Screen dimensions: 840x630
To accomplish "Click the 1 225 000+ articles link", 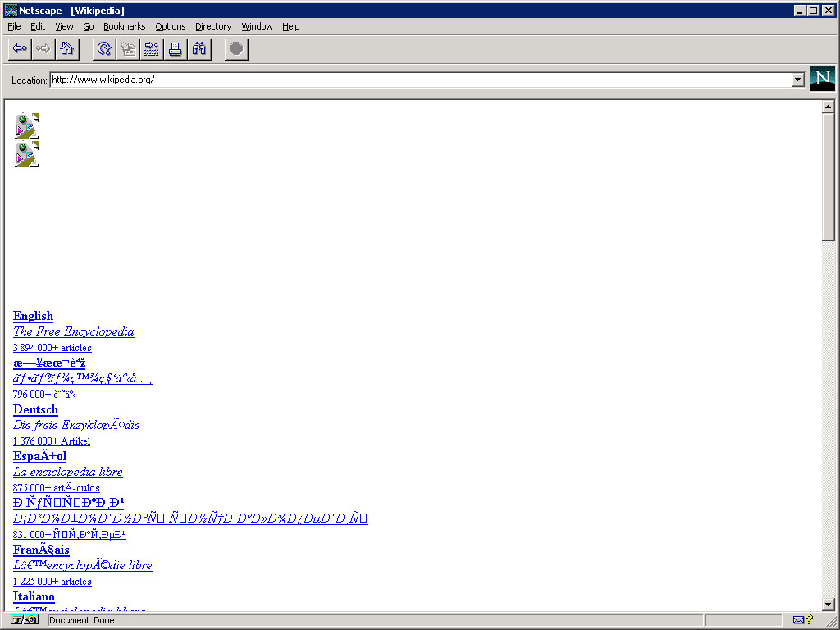I will pos(52,582).
